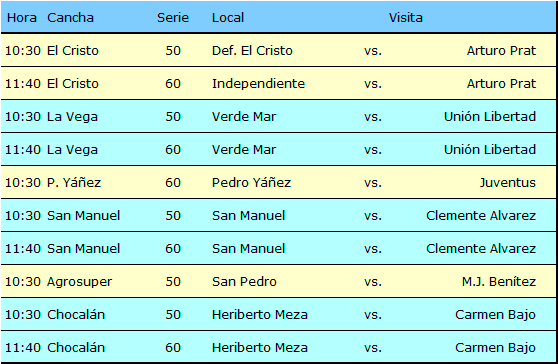
Task: Click the Visita column header
Action: point(406,17)
